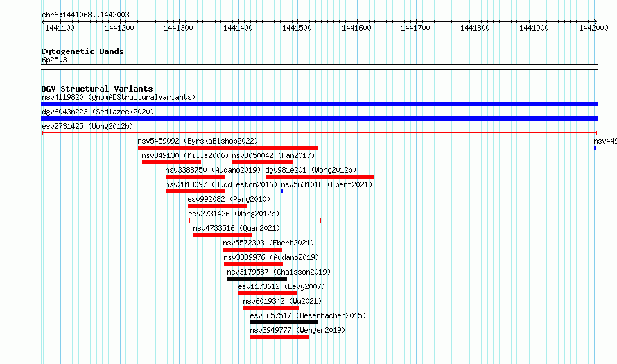Screen dimensions: 617x364
Task: Open the esv1173612 (Levy2007) label
Action: point(281,286)
